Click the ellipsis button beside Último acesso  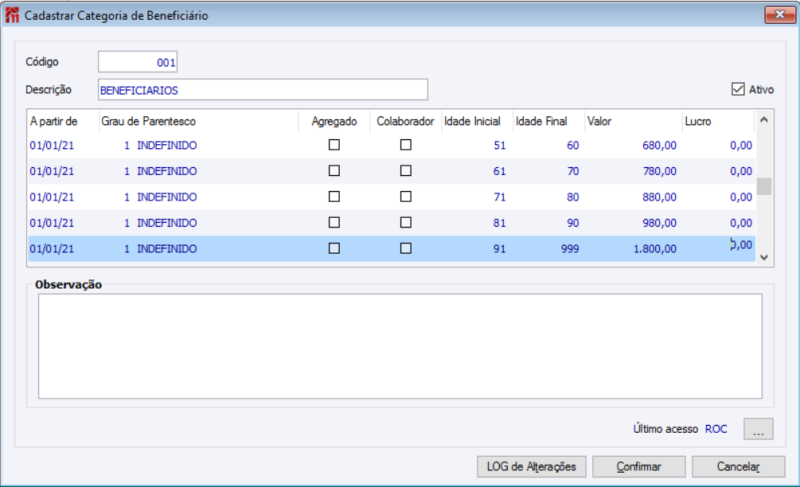click(758, 429)
